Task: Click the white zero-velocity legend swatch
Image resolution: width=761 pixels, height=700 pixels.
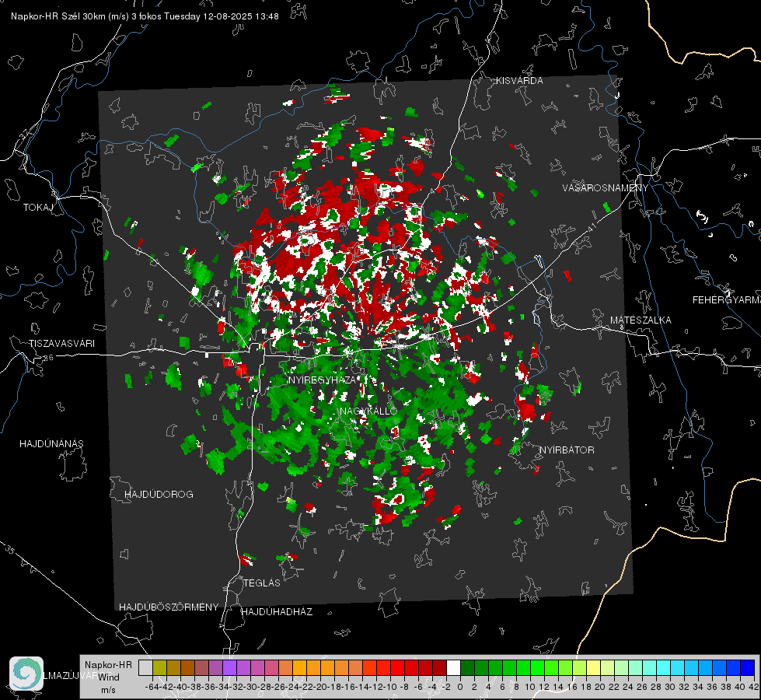Action: click(x=453, y=667)
